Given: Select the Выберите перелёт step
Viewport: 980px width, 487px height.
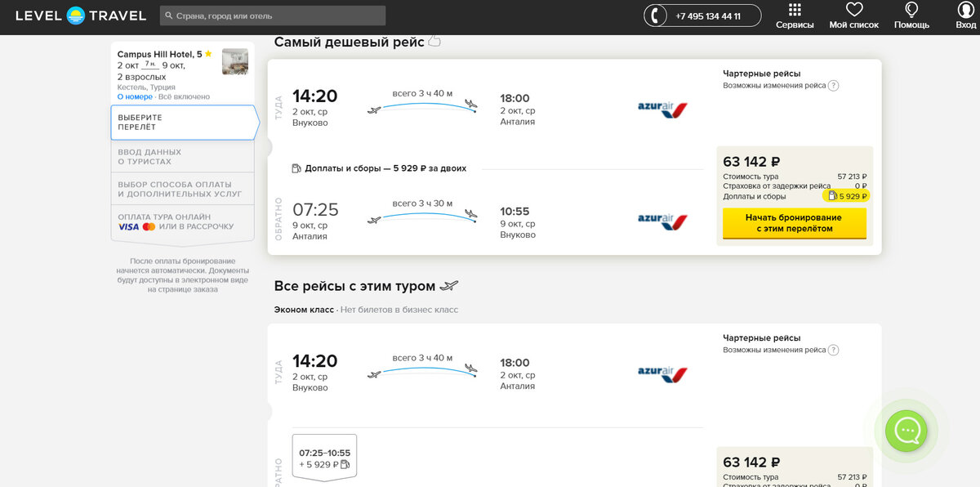Looking at the screenshot, I should 184,123.
